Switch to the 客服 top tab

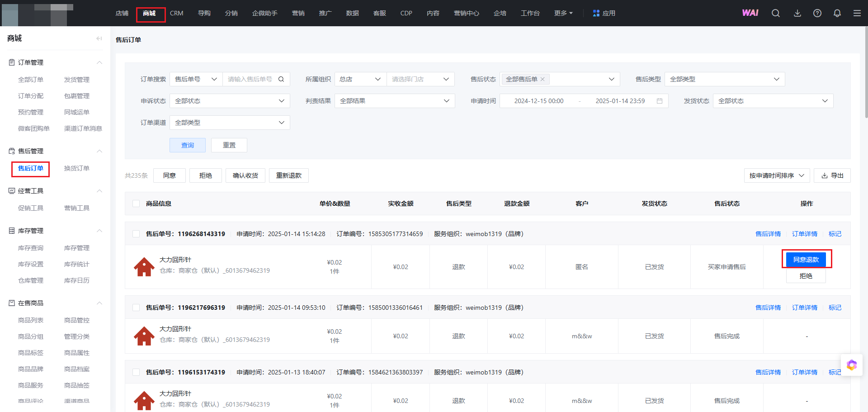click(x=380, y=13)
